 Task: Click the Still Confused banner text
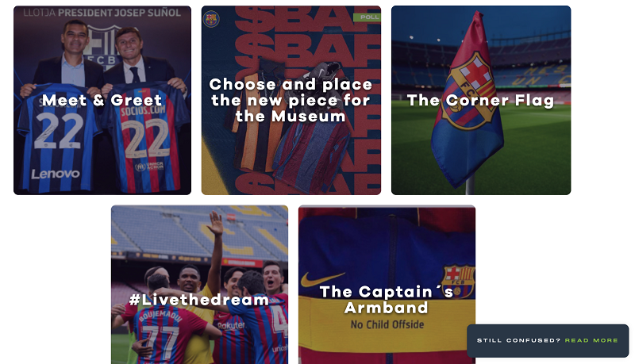coord(518,340)
